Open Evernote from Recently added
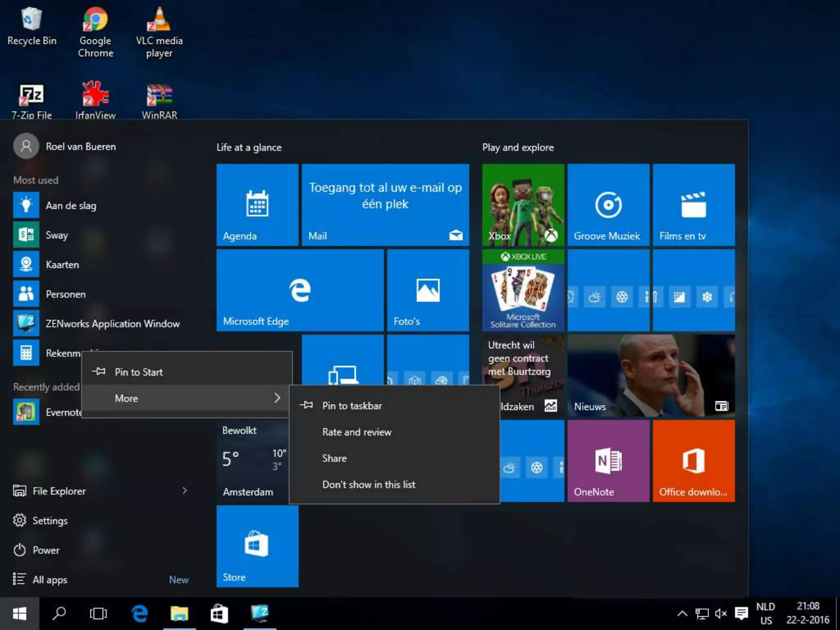 pyautogui.click(x=48, y=412)
